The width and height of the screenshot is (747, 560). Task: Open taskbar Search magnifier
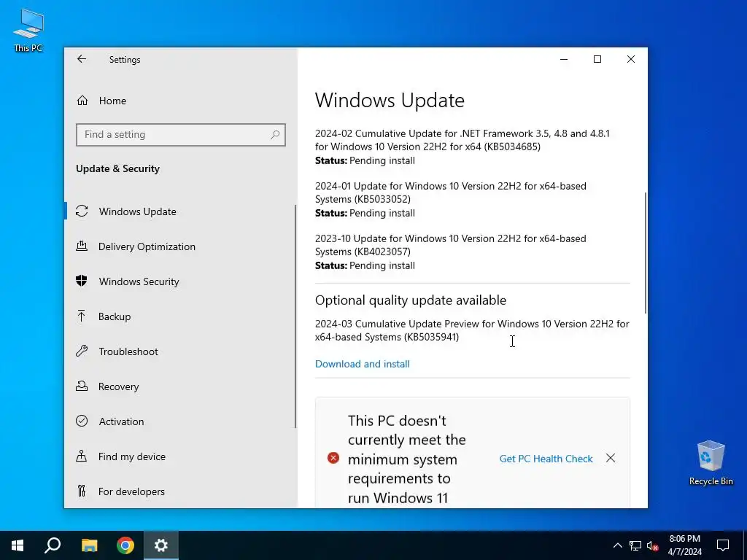click(x=53, y=545)
